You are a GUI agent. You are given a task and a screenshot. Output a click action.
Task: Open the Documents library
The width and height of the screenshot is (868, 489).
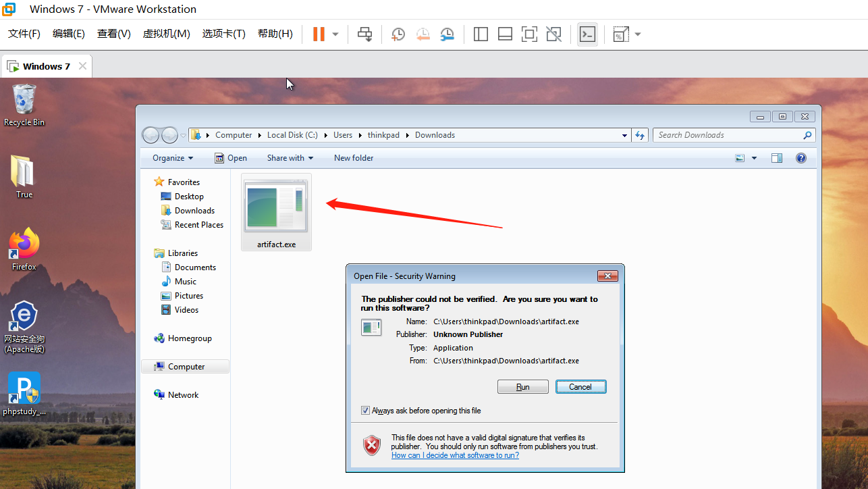pyautogui.click(x=188, y=267)
